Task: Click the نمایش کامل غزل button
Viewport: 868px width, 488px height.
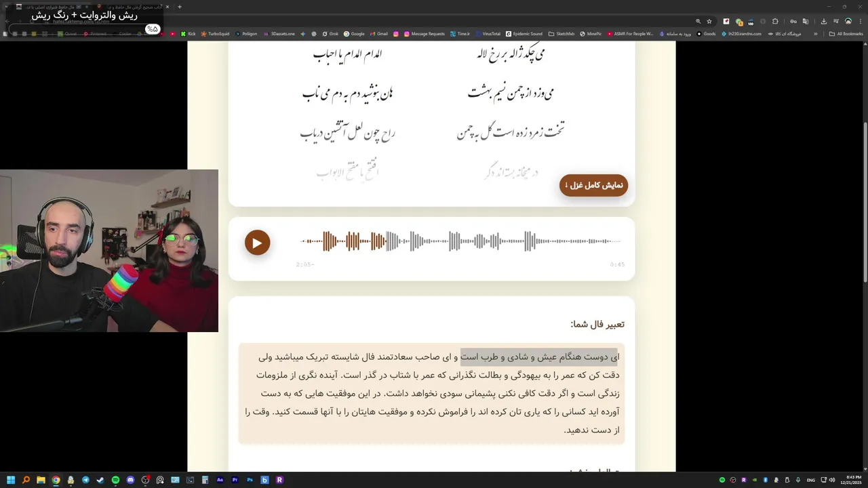Action: 593,185
